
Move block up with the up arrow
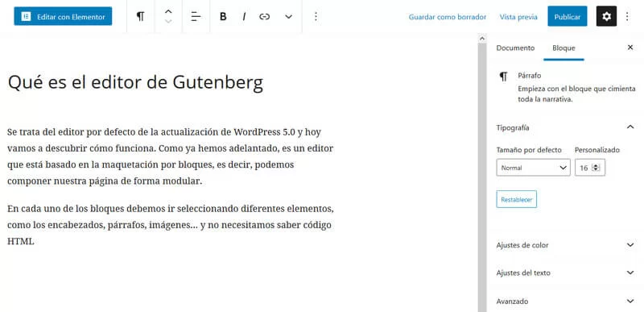(168, 11)
